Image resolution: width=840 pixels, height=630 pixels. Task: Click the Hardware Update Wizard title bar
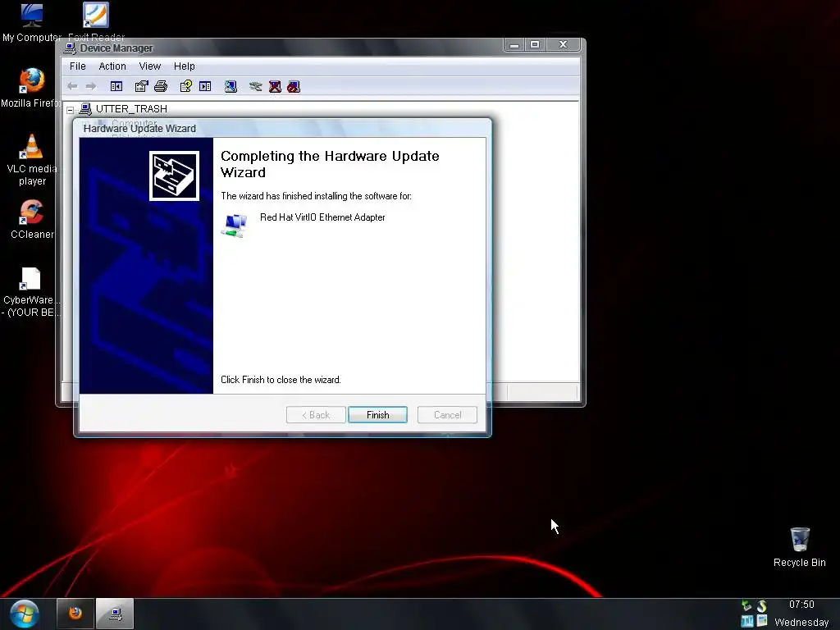[282, 128]
